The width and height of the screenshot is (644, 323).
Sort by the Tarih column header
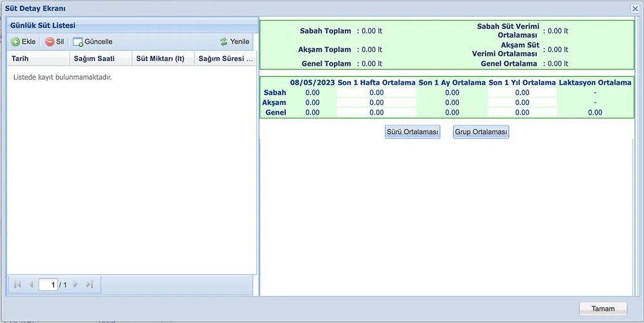37,59
